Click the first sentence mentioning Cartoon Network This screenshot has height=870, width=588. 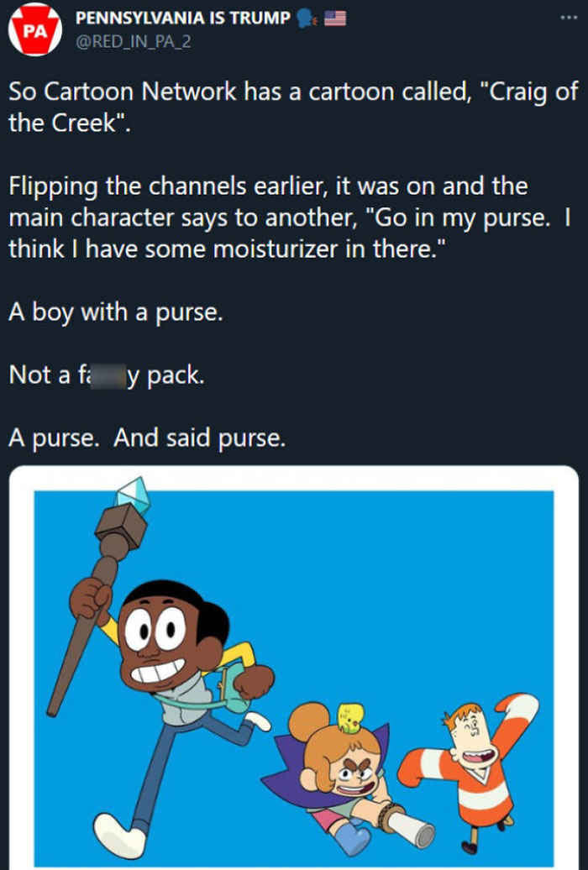[x=294, y=107]
